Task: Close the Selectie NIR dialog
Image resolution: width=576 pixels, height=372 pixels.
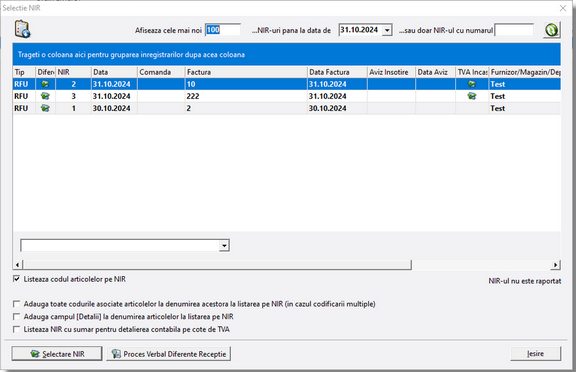Action: coord(563,8)
